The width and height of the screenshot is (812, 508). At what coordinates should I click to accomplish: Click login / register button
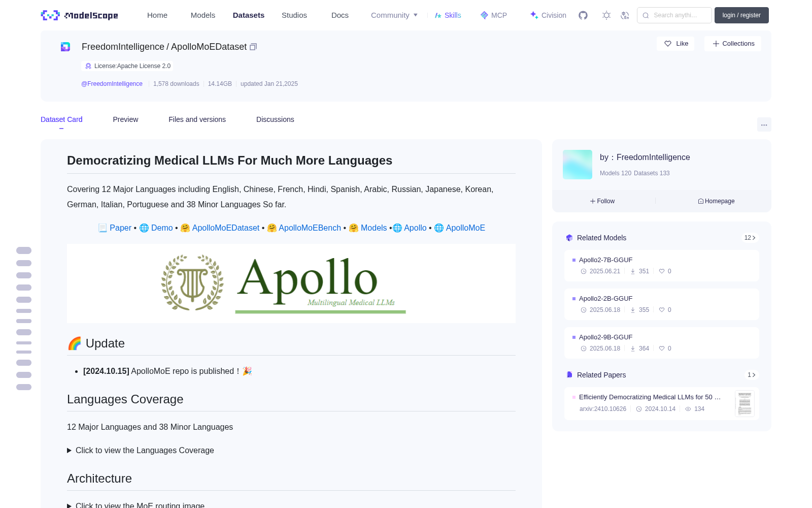click(x=741, y=15)
